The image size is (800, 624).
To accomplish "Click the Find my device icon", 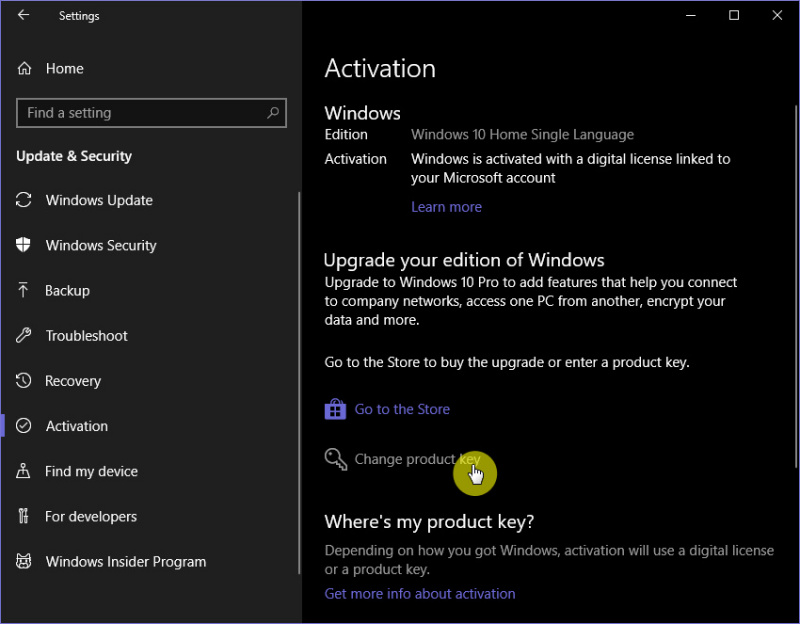I will tap(23, 470).
